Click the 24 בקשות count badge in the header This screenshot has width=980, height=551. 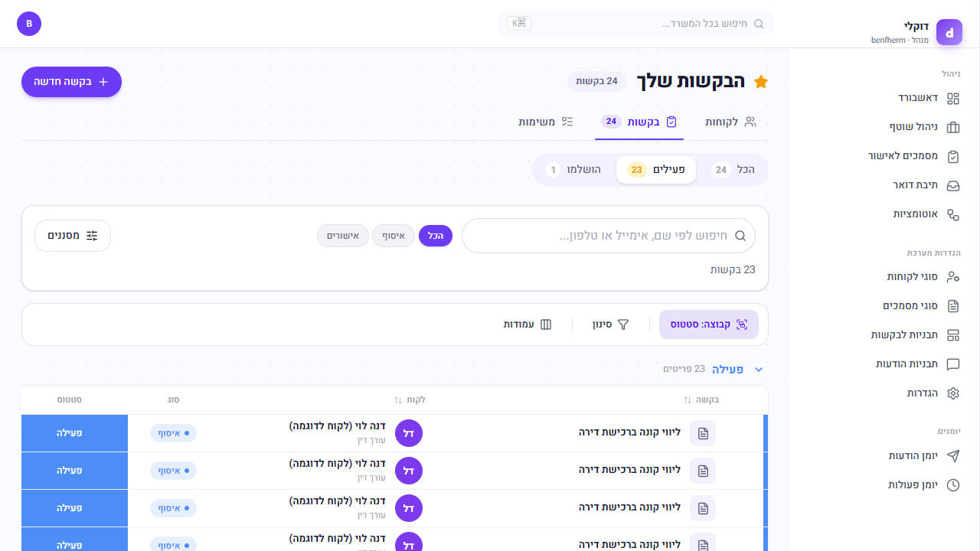pyautogui.click(x=596, y=82)
